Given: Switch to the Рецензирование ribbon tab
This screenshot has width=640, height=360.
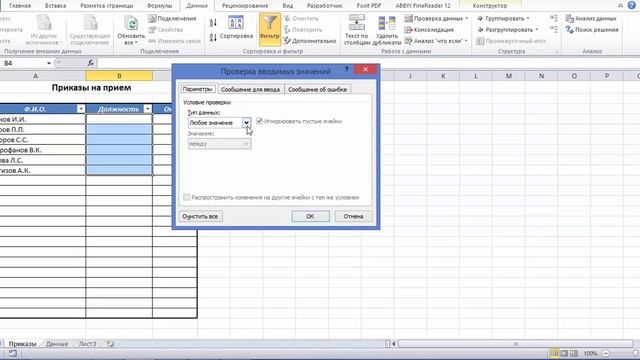Looking at the screenshot, I should (245, 6).
